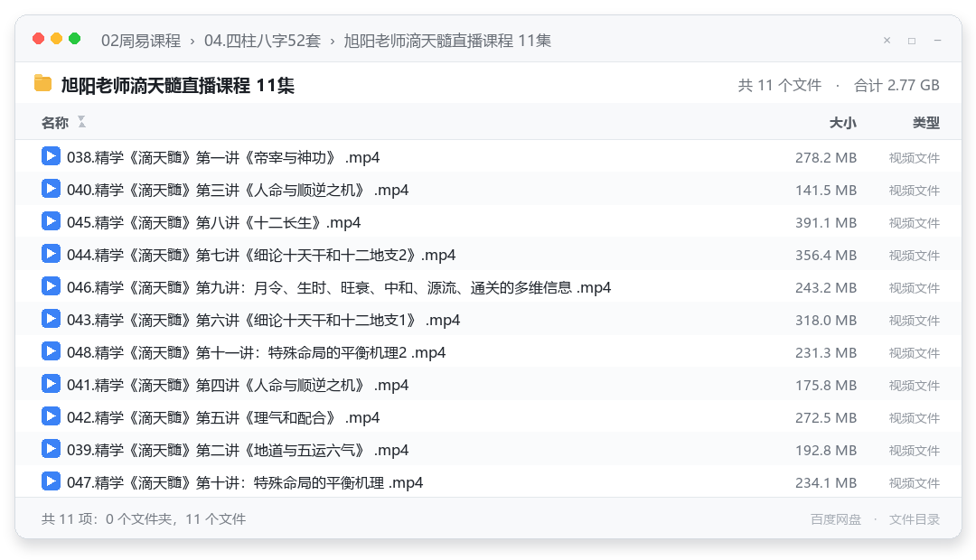This screenshot has height=560, width=976.
Task: Click the video icon for file 046 第九讲
Action: point(51,286)
